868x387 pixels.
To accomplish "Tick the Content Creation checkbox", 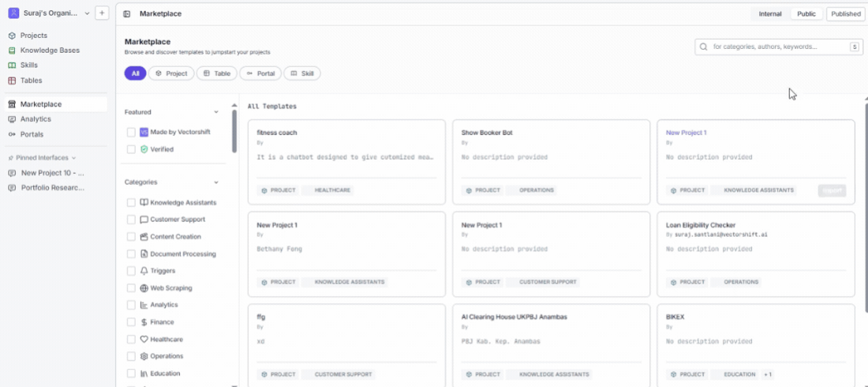I will [x=131, y=237].
